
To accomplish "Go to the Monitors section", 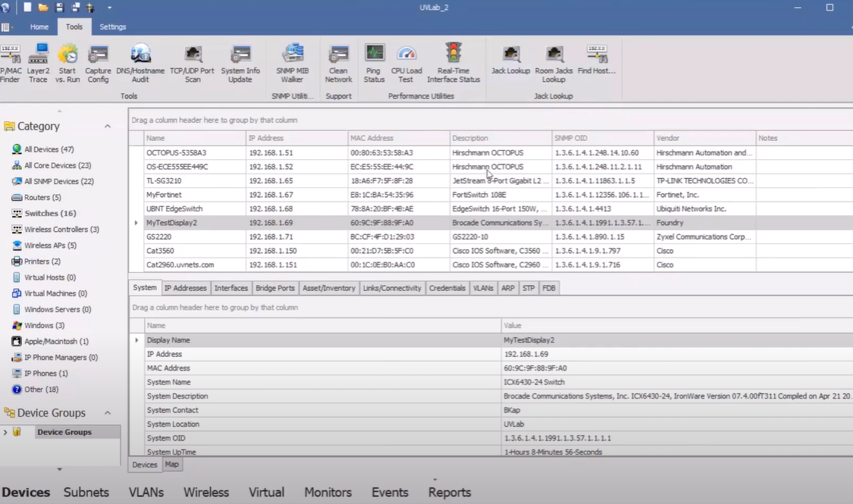I will pos(328,492).
